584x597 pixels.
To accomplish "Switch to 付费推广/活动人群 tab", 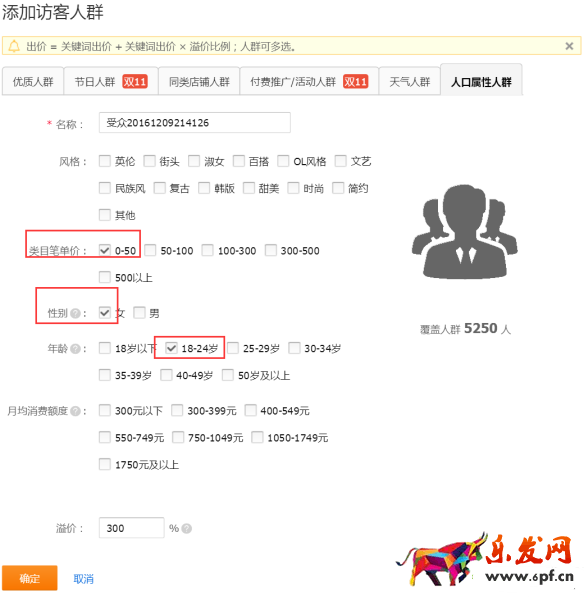I will point(309,81).
